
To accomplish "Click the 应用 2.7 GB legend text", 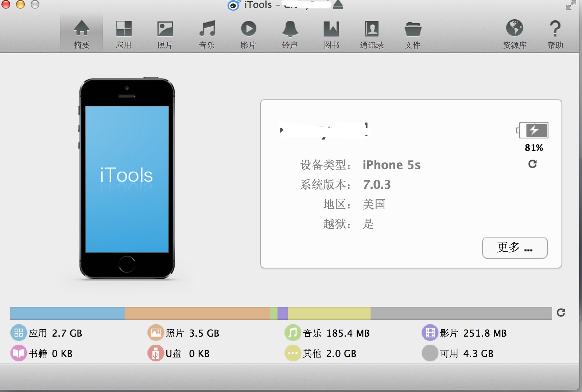I will coord(55,333).
